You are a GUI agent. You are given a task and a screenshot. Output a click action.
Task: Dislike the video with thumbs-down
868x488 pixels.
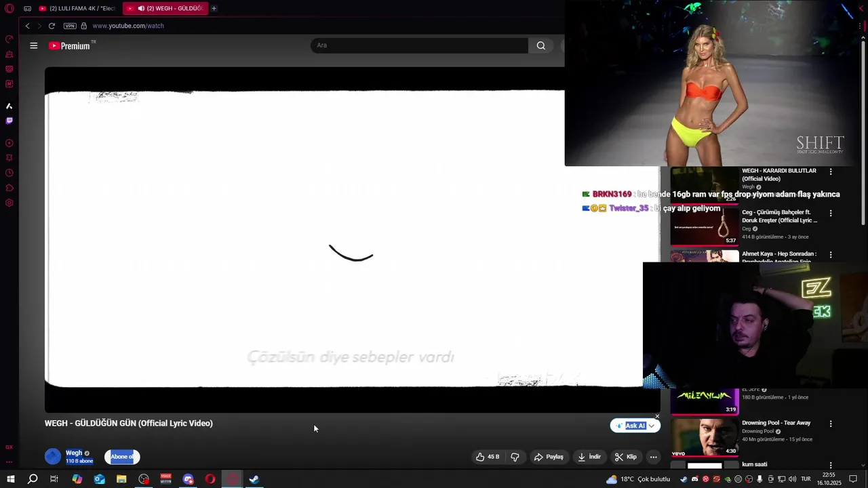click(515, 457)
